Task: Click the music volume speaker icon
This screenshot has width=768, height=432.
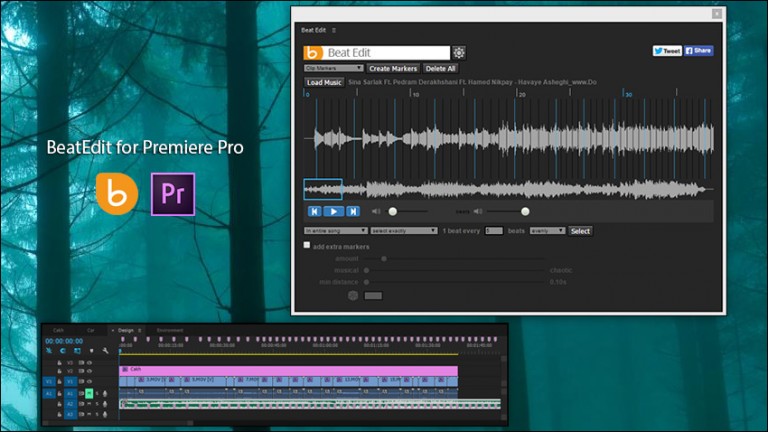Action: tap(376, 211)
